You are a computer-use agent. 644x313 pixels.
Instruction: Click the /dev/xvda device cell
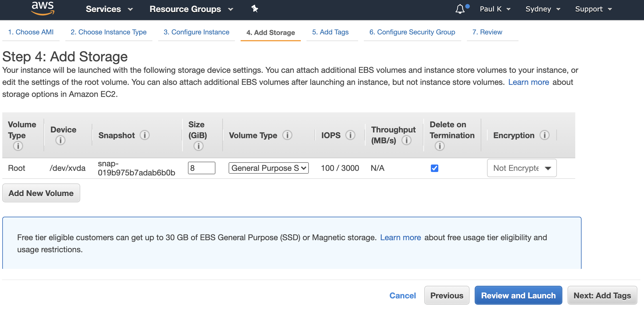tap(68, 168)
